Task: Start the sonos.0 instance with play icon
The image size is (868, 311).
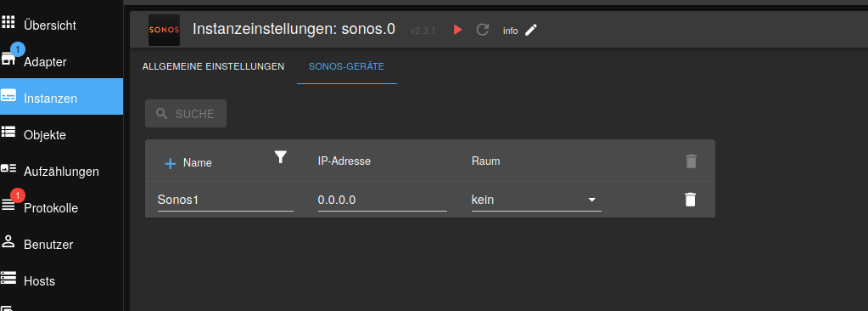Action: click(x=458, y=30)
